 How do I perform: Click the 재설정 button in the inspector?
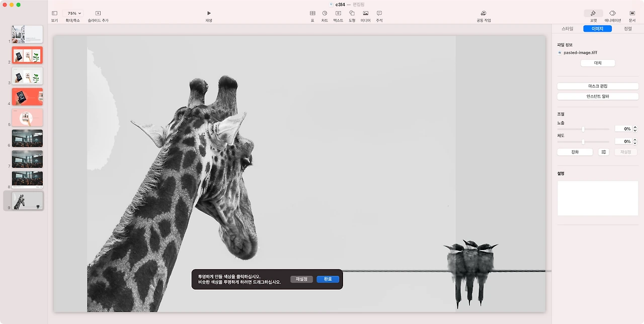click(626, 152)
